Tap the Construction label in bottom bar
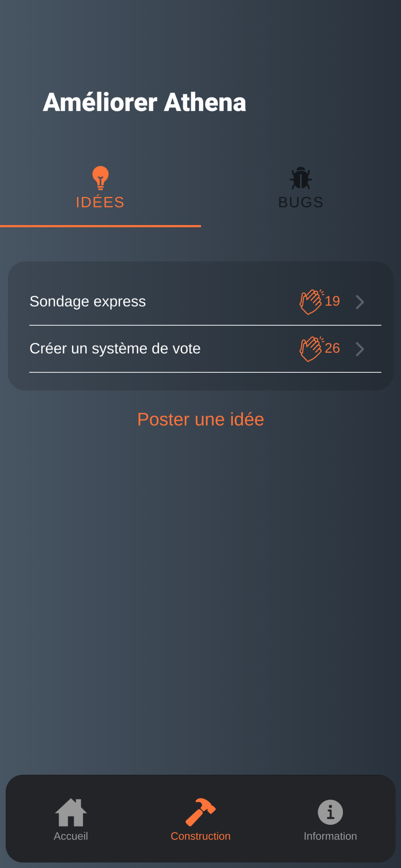The width and height of the screenshot is (401, 868). point(200,836)
